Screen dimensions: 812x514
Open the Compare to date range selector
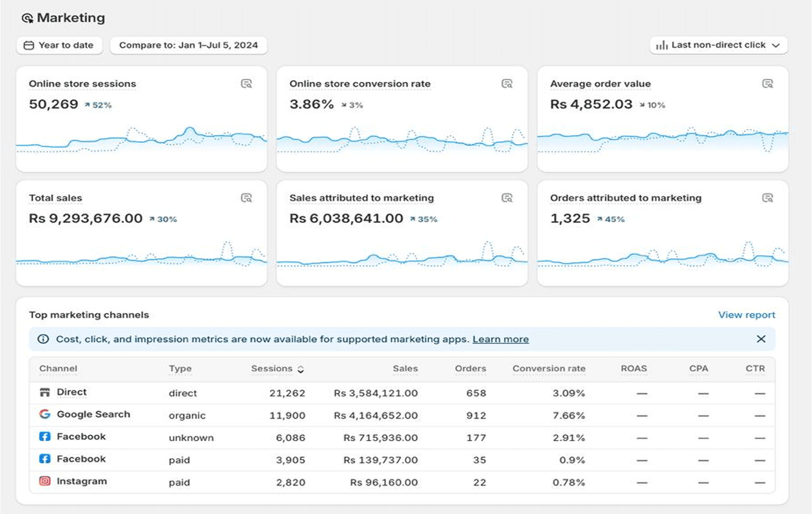[x=188, y=45]
